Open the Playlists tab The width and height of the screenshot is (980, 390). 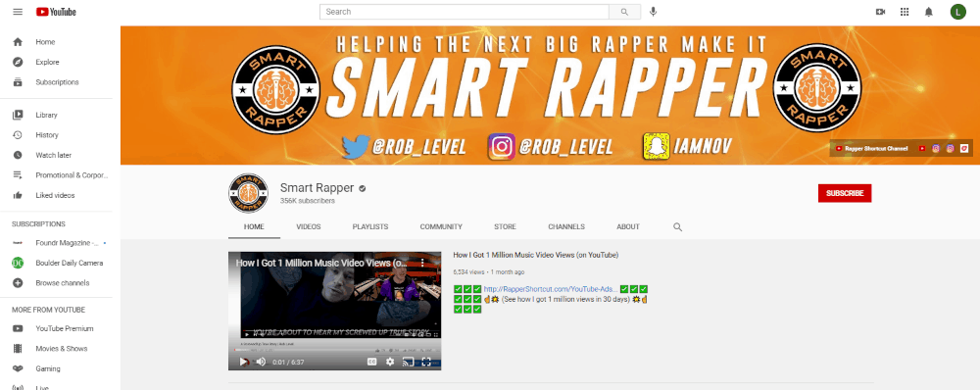(x=370, y=227)
